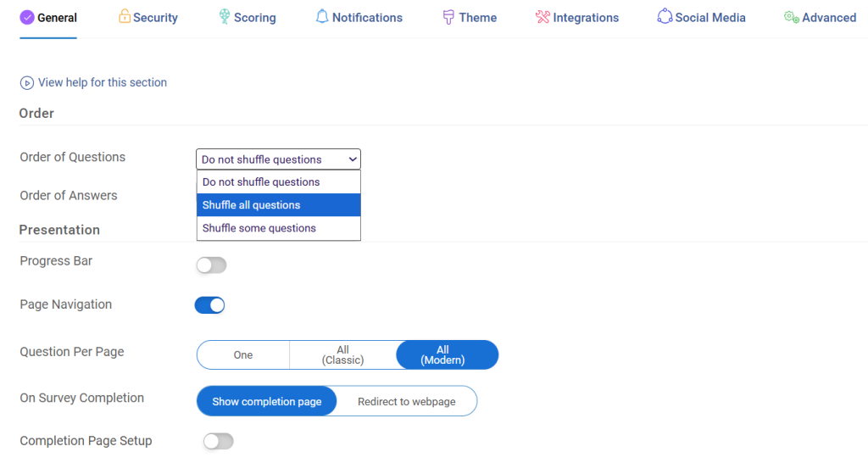Select Redirect to webpage option
Image resolution: width=868 pixels, height=463 pixels.
pos(406,402)
